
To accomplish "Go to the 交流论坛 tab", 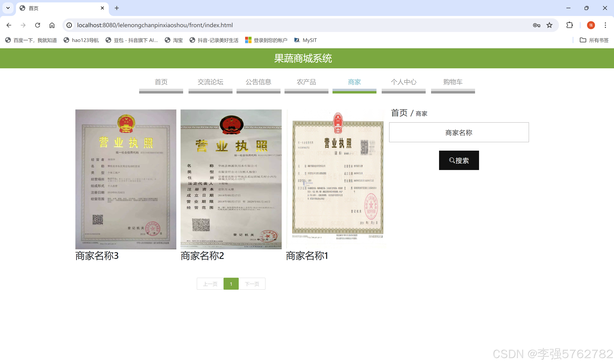I will [x=210, y=82].
